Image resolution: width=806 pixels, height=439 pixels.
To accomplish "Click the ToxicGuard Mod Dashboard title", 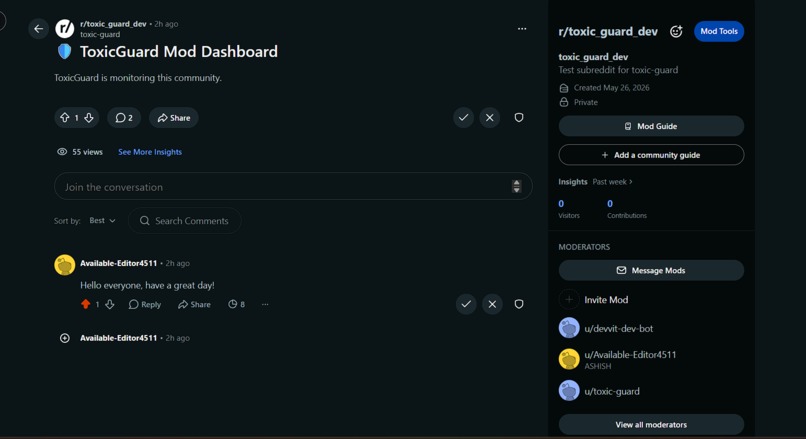I will (x=178, y=51).
